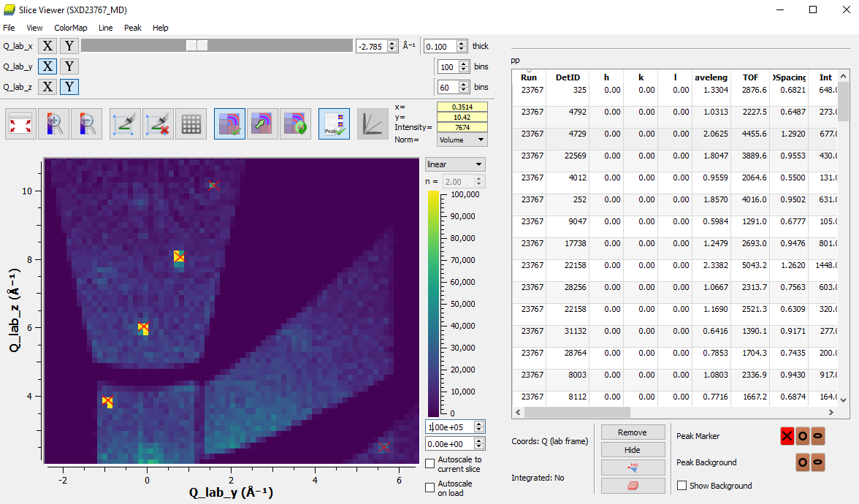The height and width of the screenshot is (504, 859).
Task: Open the ColorMap menu
Action: click(x=71, y=28)
